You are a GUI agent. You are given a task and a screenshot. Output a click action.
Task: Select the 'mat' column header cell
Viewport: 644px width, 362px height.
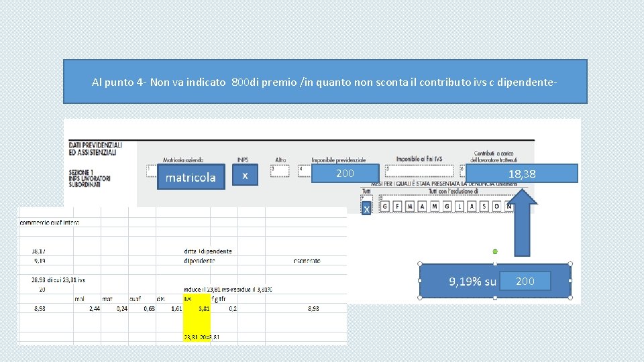click(115, 299)
